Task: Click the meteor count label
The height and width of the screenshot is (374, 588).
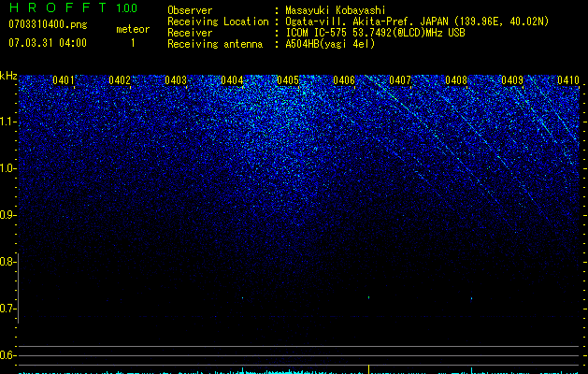Action: click(133, 29)
